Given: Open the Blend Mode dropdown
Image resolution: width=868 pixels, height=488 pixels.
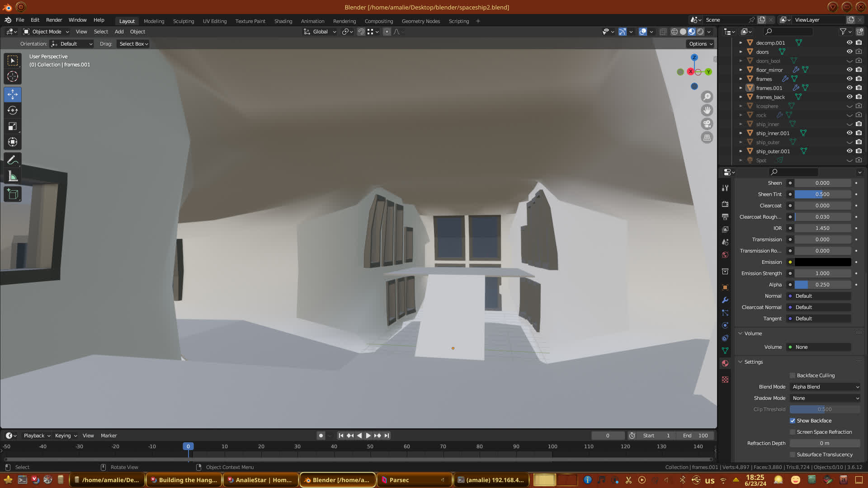Looking at the screenshot, I should 826,387.
